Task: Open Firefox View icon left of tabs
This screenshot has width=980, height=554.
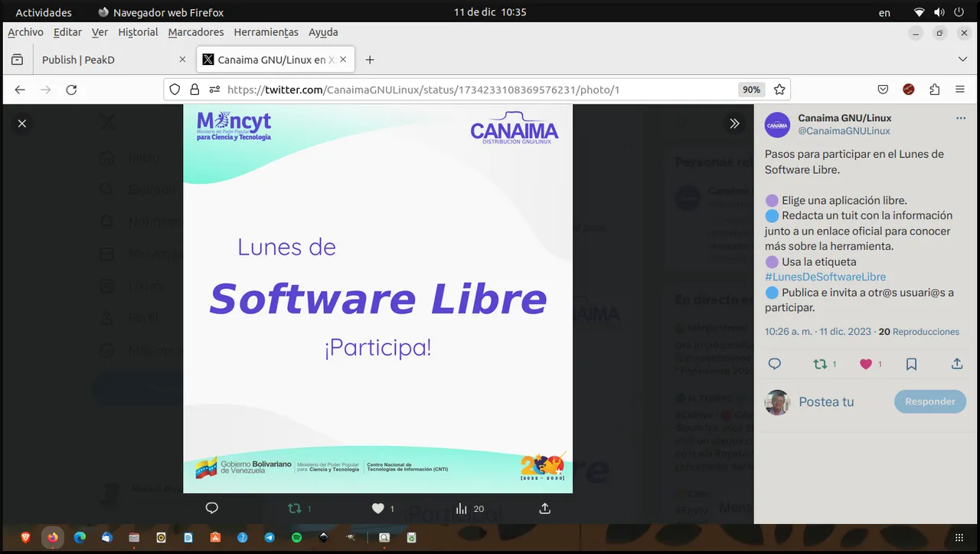Action: 17,60
